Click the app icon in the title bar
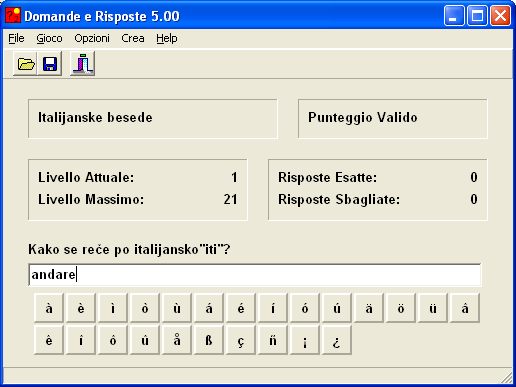Screen dimensions: 516x387 (x=13, y=16)
